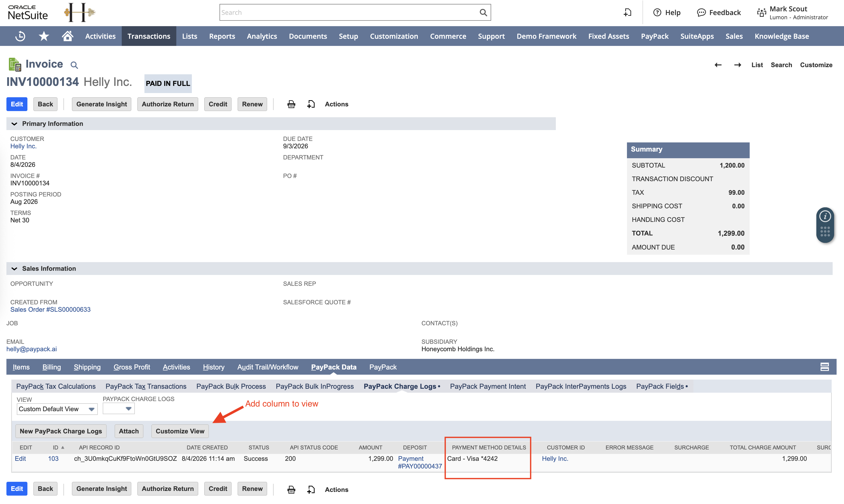
Task: Click the "Card - Visa *4242" cell
Action: (x=472, y=459)
